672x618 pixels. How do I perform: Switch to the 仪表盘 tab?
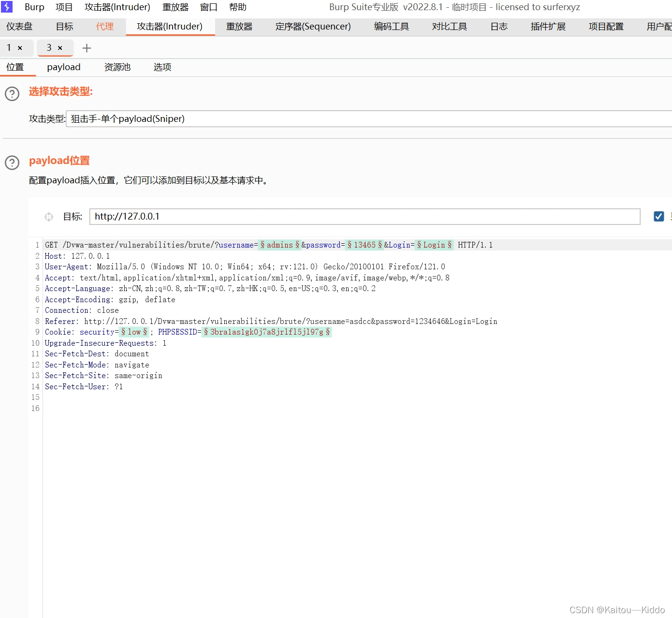tap(19, 27)
